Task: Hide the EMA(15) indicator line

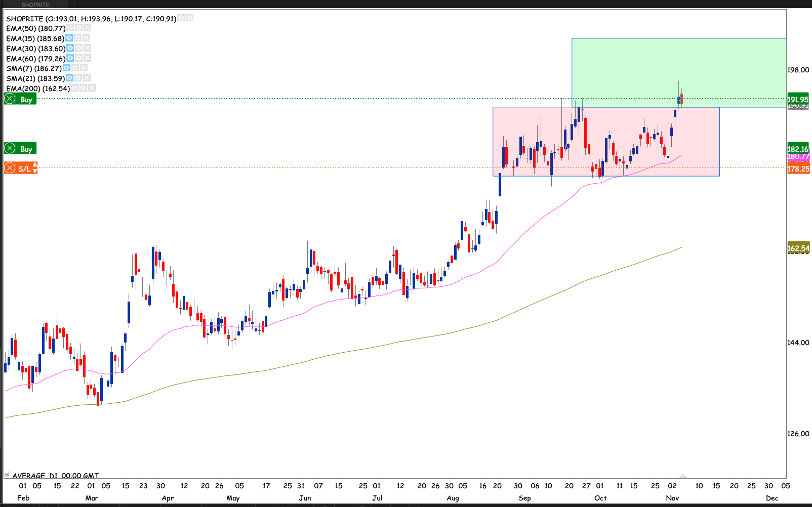Action: coord(69,38)
